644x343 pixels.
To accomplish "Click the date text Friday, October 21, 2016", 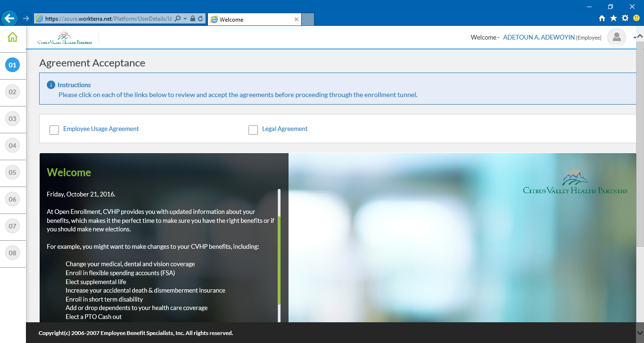I will 81,194.
